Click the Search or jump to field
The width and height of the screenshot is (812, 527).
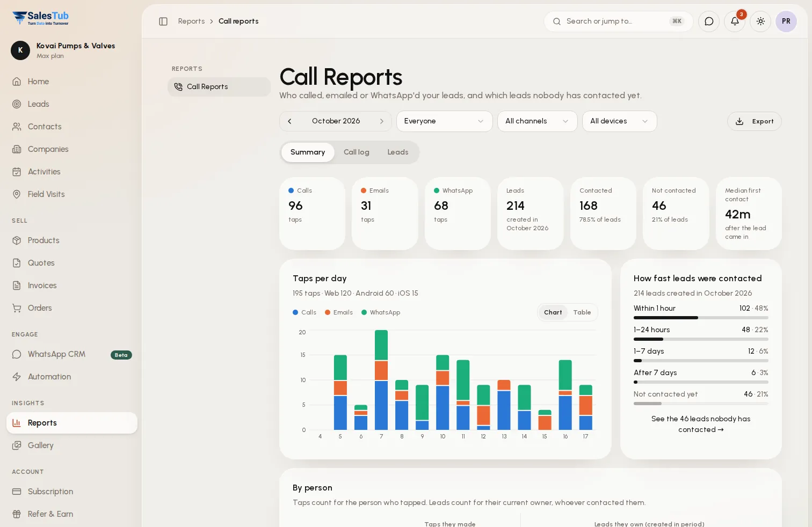(x=619, y=21)
